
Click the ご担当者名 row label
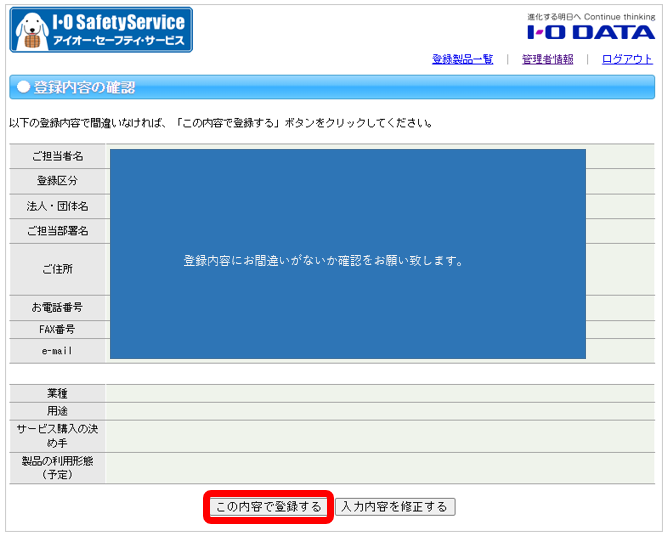57,157
